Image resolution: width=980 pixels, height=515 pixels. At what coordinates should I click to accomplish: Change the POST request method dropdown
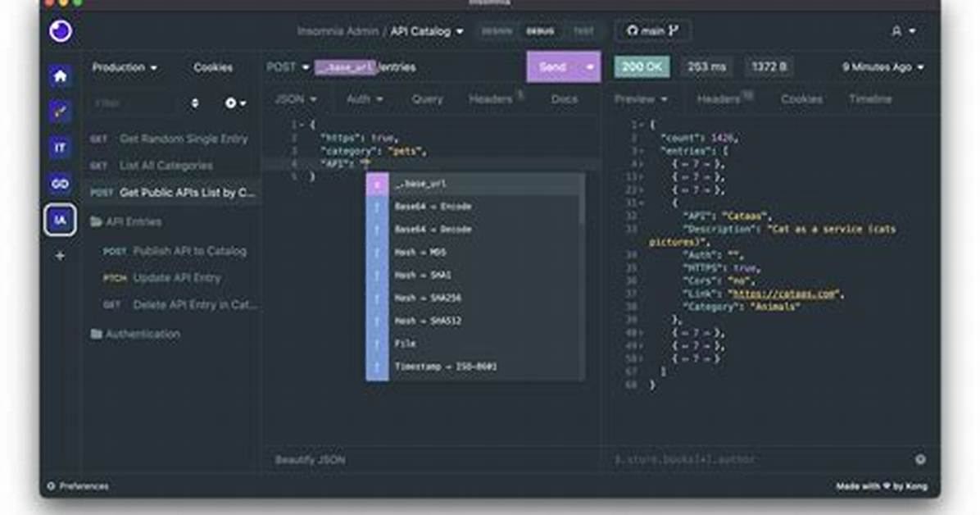tap(288, 67)
